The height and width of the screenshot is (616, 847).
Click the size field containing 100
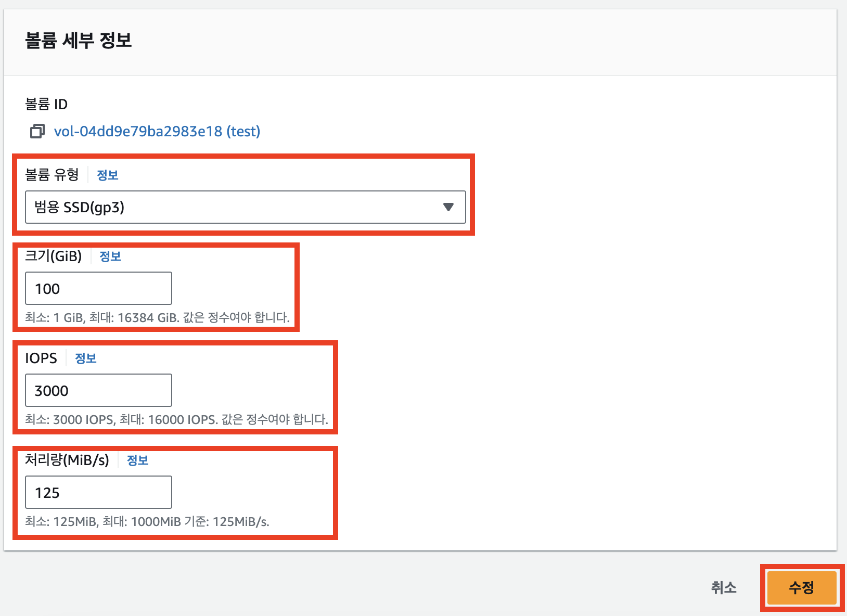coord(98,288)
